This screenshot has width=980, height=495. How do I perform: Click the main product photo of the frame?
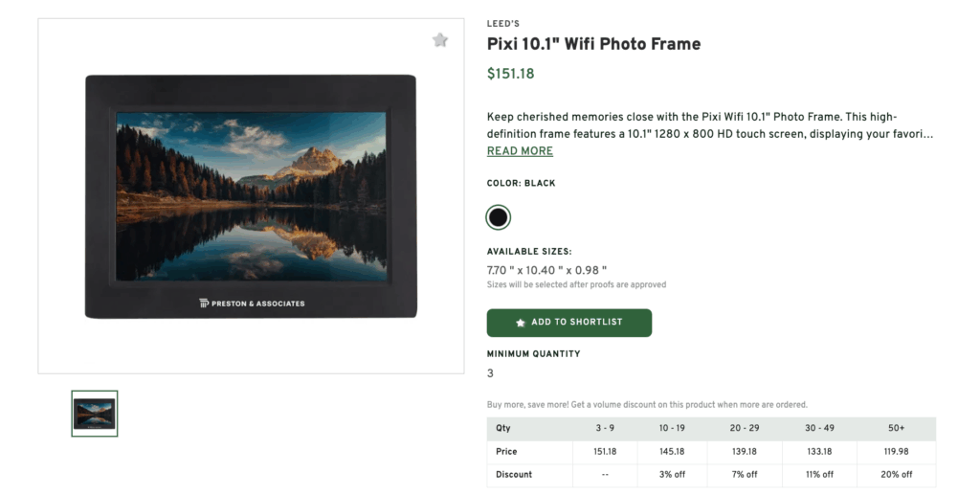pyautogui.click(x=251, y=196)
